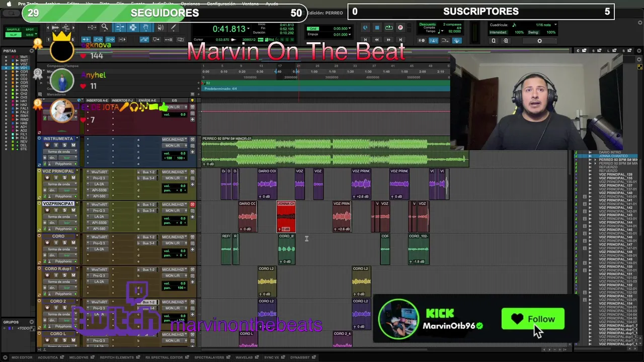644x362 pixels.
Task: Arm the transport record button
Action: pos(400,28)
